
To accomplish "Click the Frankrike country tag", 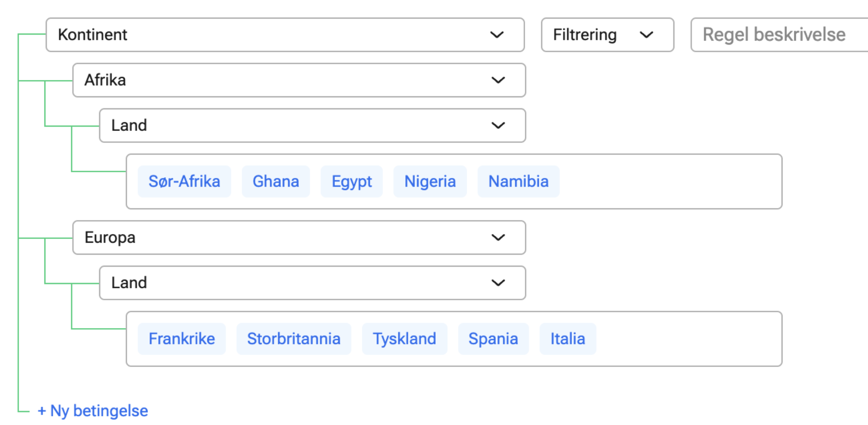I will click(182, 339).
